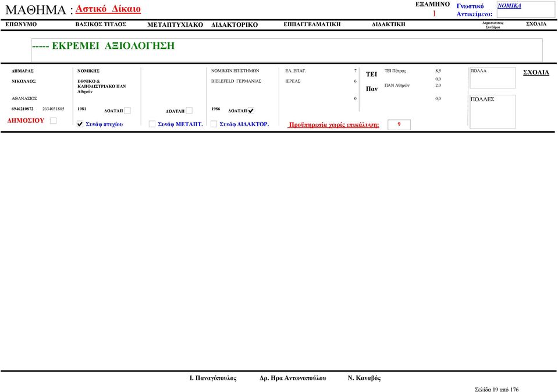Click the bold Παν label
The image size is (558, 392).
click(372, 89)
